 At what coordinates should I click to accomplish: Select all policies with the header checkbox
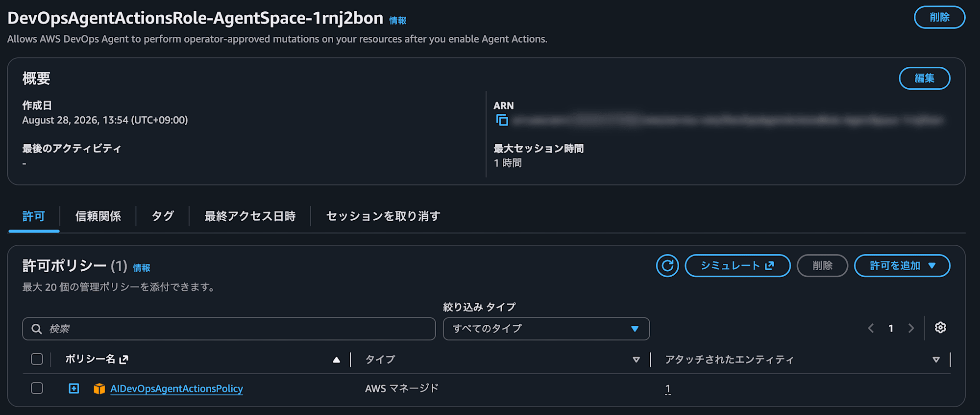37,359
